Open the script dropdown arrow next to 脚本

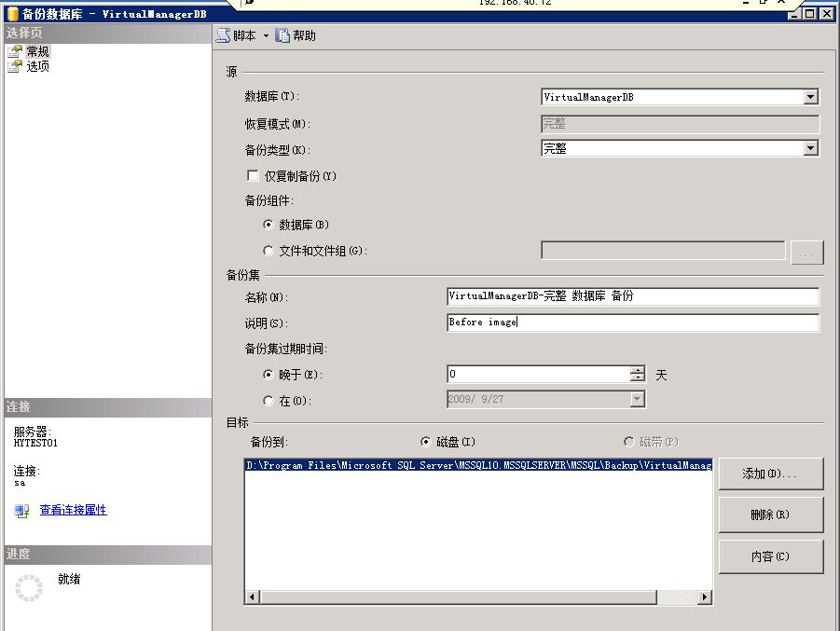tap(266, 36)
